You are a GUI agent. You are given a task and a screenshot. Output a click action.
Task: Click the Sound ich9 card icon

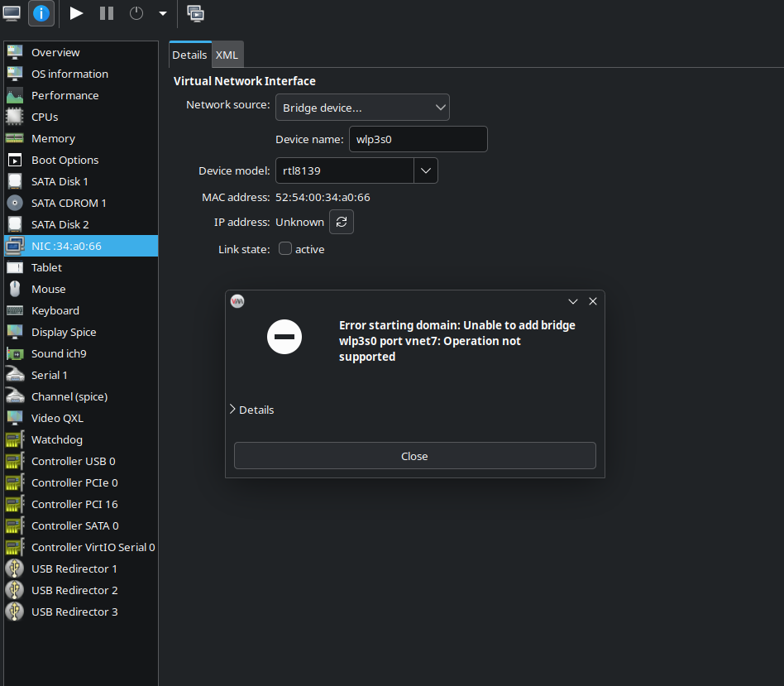coord(15,354)
